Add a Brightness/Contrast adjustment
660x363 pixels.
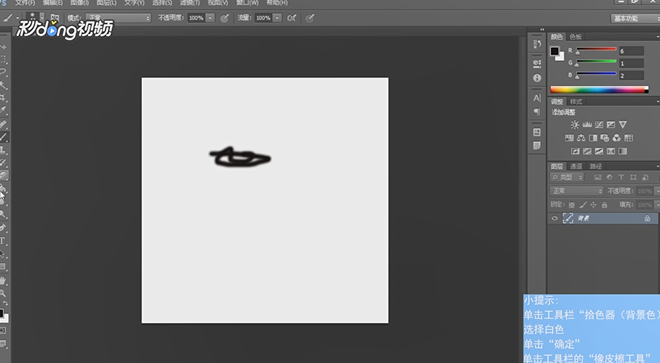(575, 125)
